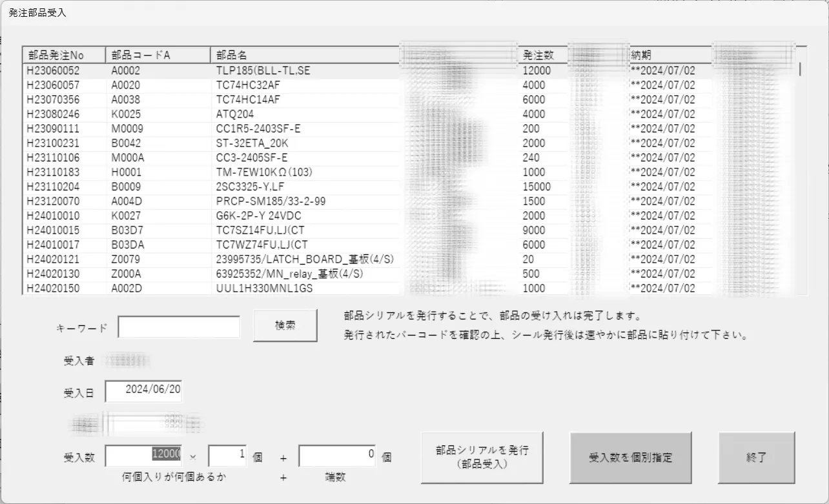The height and width of the screenshot is (504, 829).
Task: Click the 個 count field showing 1
Action: click(228, 456)
